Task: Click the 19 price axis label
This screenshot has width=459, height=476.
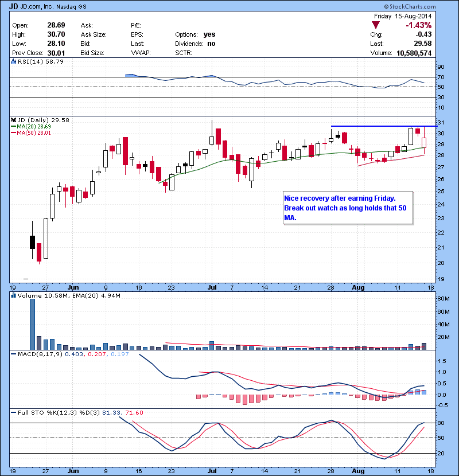Action: pyautogui.click(x=441, y=279)
